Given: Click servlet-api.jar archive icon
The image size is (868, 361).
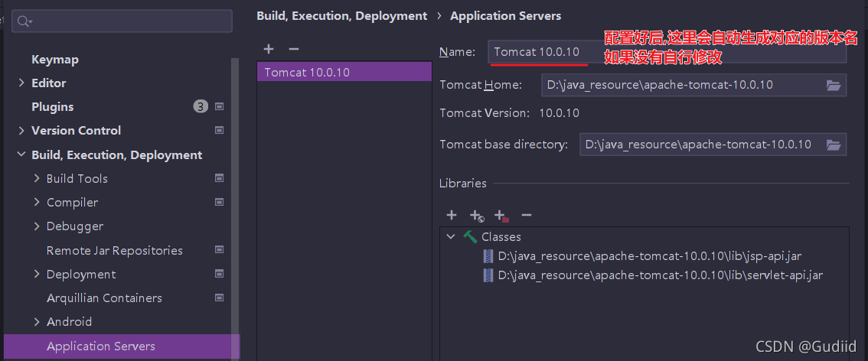Looking at the screenshot, I should 488,275.
